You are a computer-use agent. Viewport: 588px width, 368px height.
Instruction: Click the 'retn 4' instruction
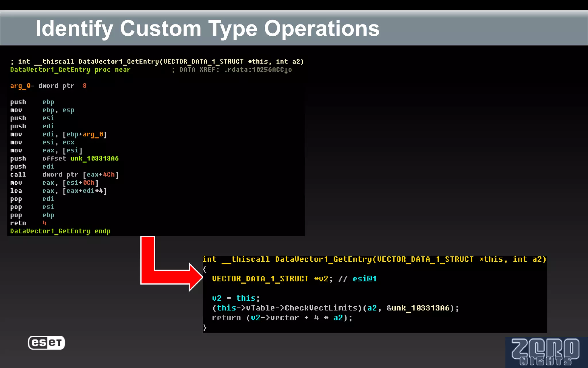28,223
